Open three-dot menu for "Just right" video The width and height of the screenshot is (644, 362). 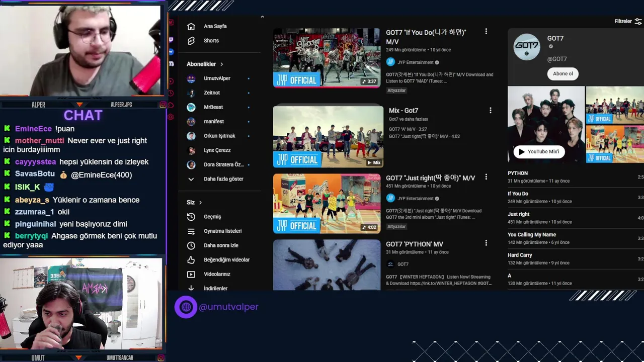click(486, 177)
